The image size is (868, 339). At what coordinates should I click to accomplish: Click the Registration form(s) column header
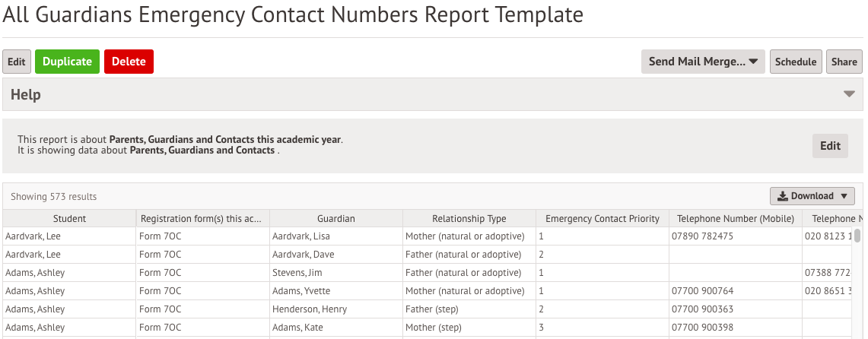pos(202,218)
